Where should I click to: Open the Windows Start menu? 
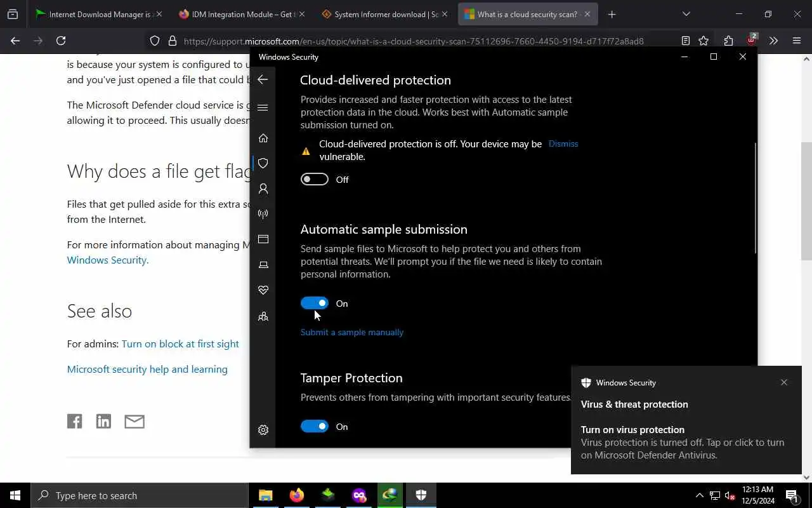point(15,495)
